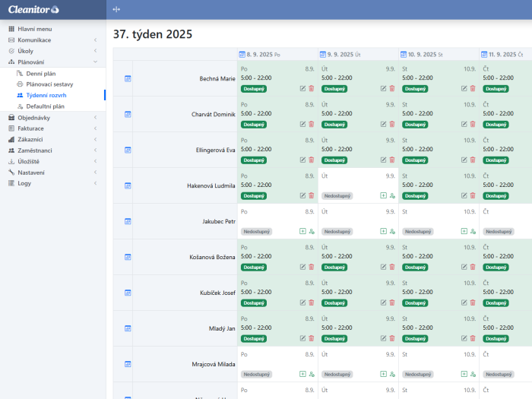Add shift for Hakenová Ludmila on Tuesday 9.9.
The width and height of the screenshot is (532, 399).
point(384,195)
